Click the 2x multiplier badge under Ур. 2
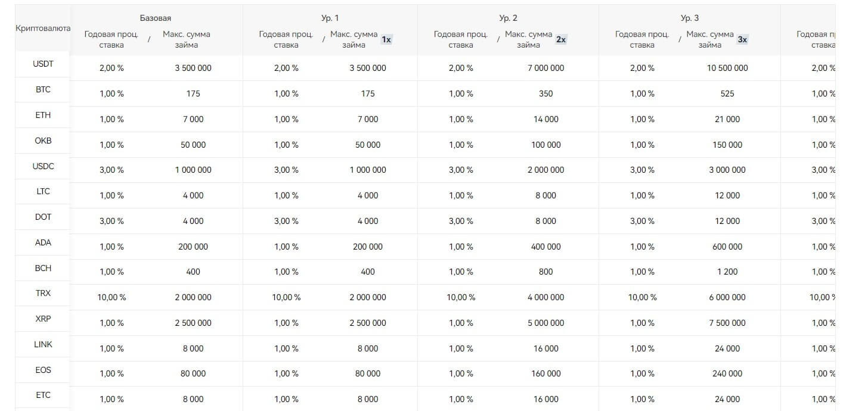 (561, 40)
